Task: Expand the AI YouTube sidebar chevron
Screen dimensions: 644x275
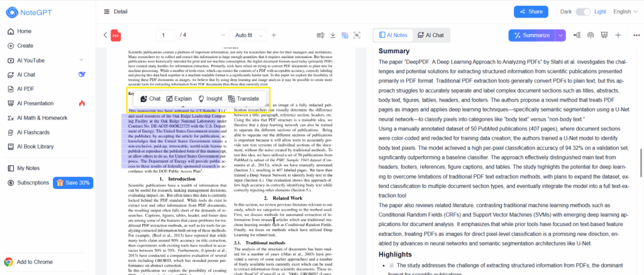Action: point(81,60)
